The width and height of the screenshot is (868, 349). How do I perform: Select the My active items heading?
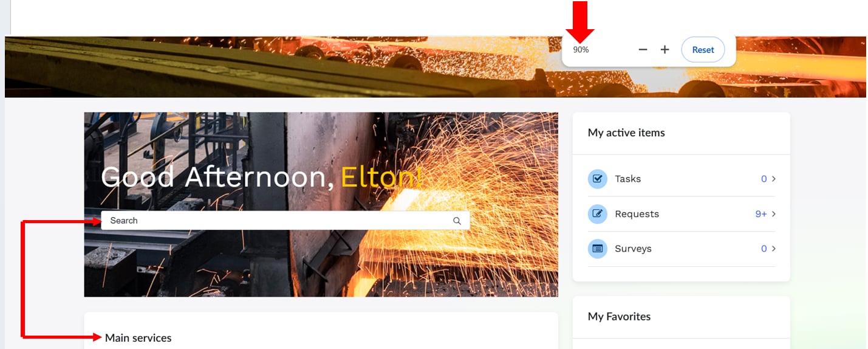point(626,133)
